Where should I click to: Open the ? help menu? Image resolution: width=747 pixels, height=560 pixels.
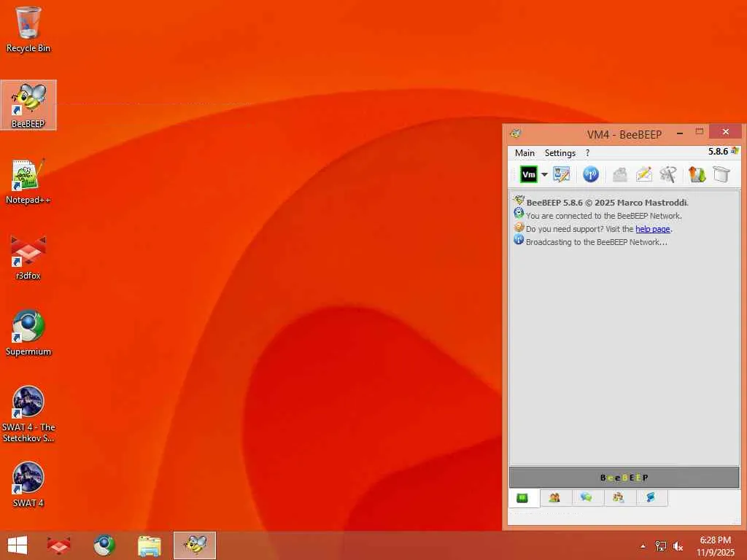click(587, 153)
